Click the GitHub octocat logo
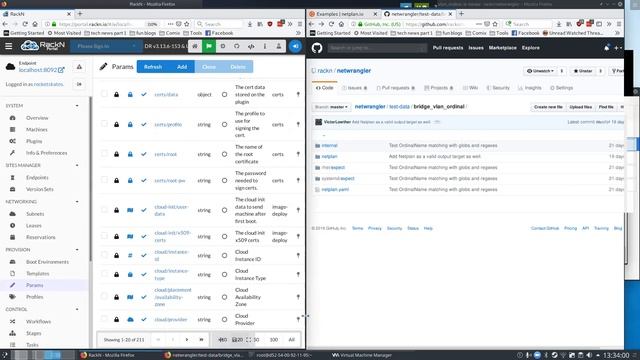This screenshot has height=360, width=640. [x=317, y=48]
